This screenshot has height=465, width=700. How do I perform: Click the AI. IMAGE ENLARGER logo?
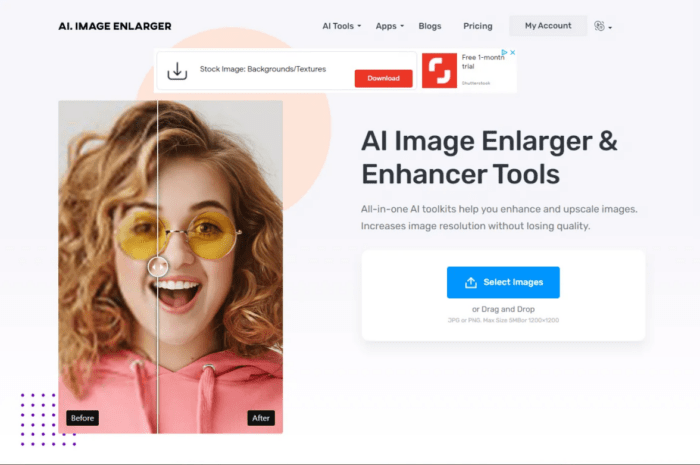115,26
